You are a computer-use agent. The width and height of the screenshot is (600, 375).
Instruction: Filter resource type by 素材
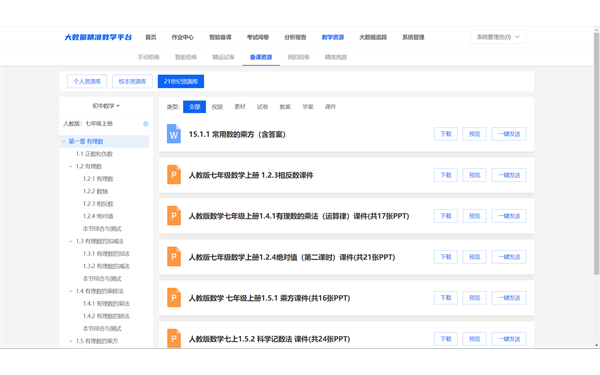click(240, 107)
